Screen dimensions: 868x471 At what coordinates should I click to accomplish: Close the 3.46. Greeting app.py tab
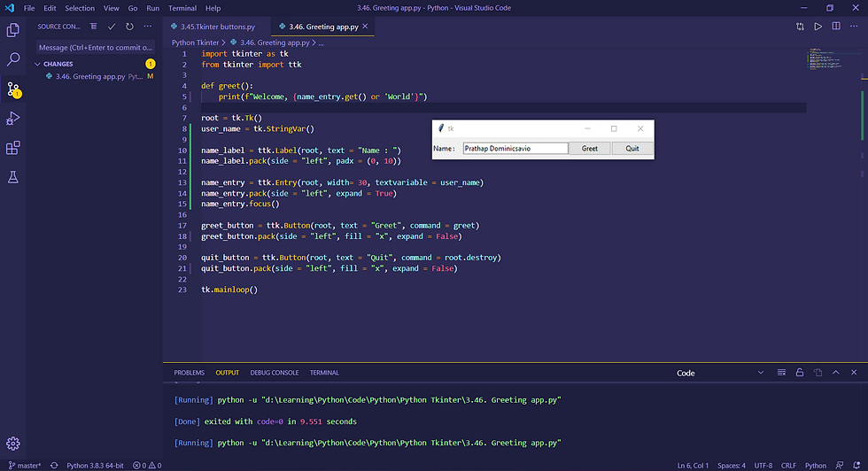[365, 27]
